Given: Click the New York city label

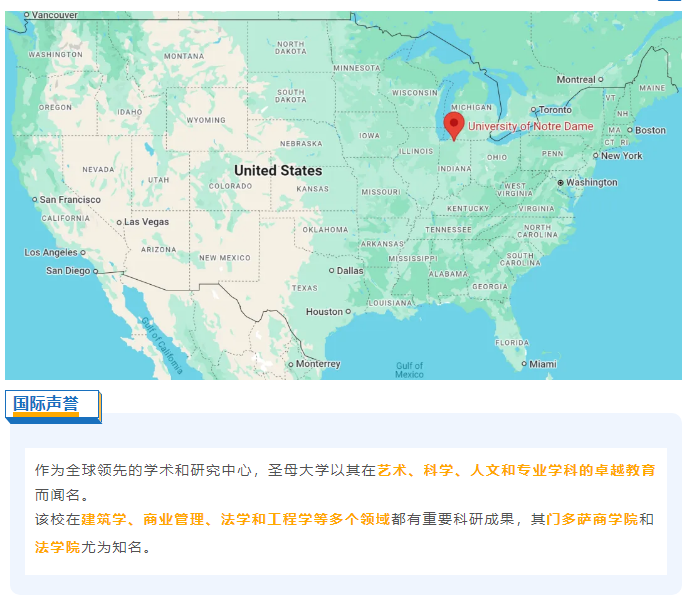Looking at the screenshot, I should 621,156.
